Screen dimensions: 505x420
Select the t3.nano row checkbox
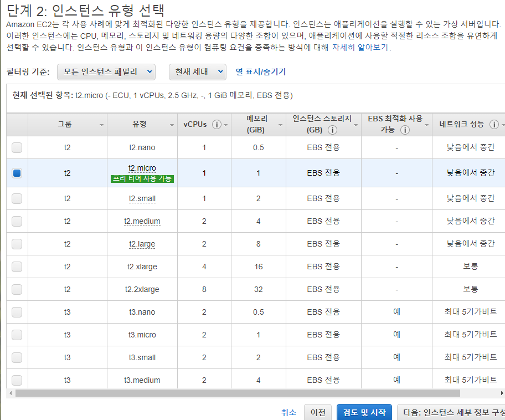[17, 312]
